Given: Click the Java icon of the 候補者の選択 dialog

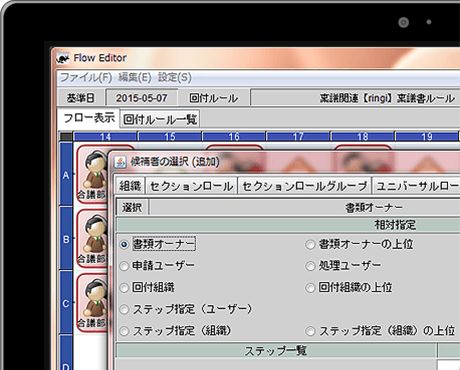Looking at the screenshot, I should pos(120,162).
